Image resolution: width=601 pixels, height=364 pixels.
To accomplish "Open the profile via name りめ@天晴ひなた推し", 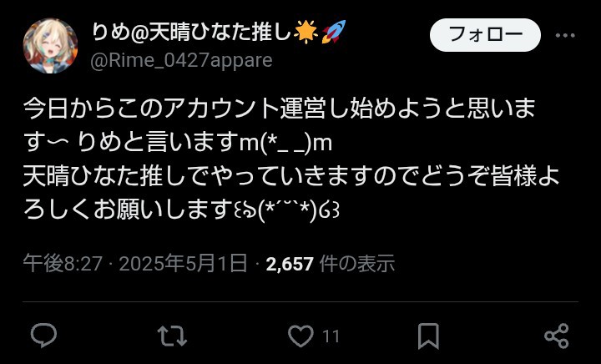I will click(192, 33).
